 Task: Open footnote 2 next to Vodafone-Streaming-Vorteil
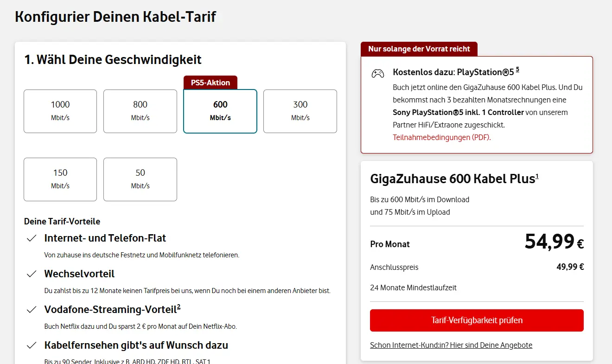[178, 306]
